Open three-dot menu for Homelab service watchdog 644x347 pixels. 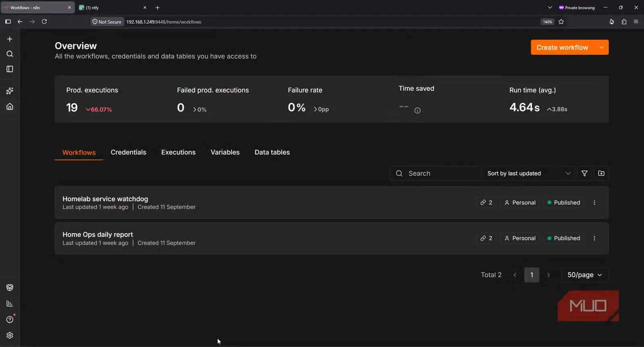point(594,203)
